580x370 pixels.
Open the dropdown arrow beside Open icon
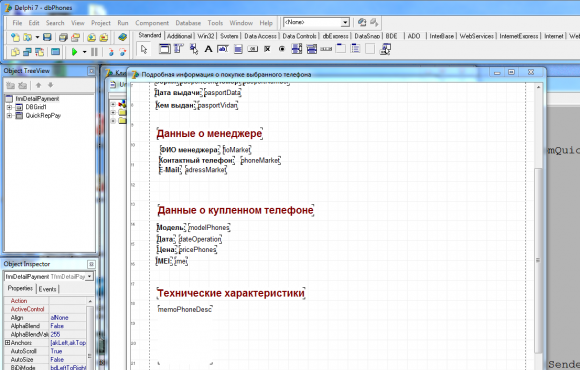(x=37, y=37)
